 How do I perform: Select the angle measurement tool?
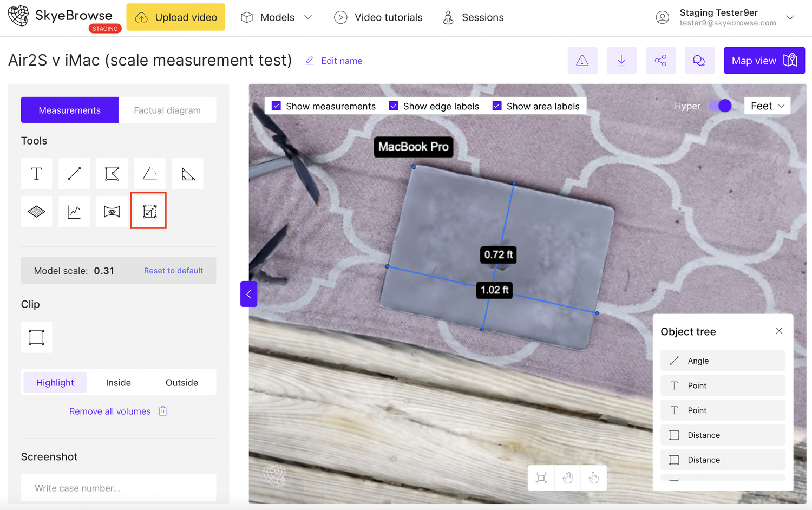[149, 173]
